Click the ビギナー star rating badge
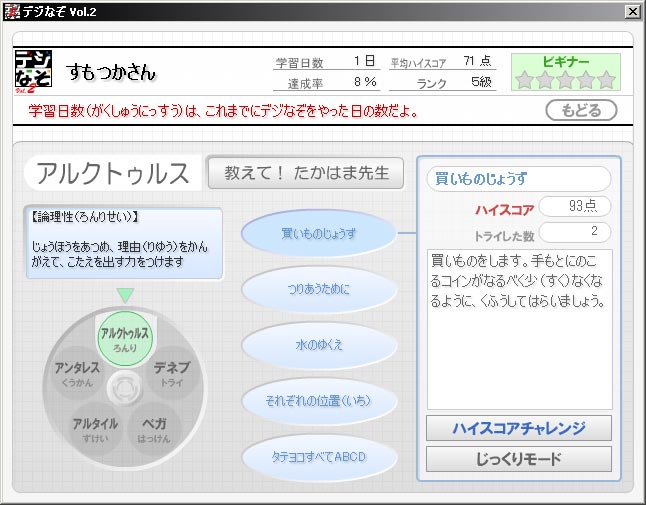The width and height of the screenshot is (646, 505). pos(565,72)
